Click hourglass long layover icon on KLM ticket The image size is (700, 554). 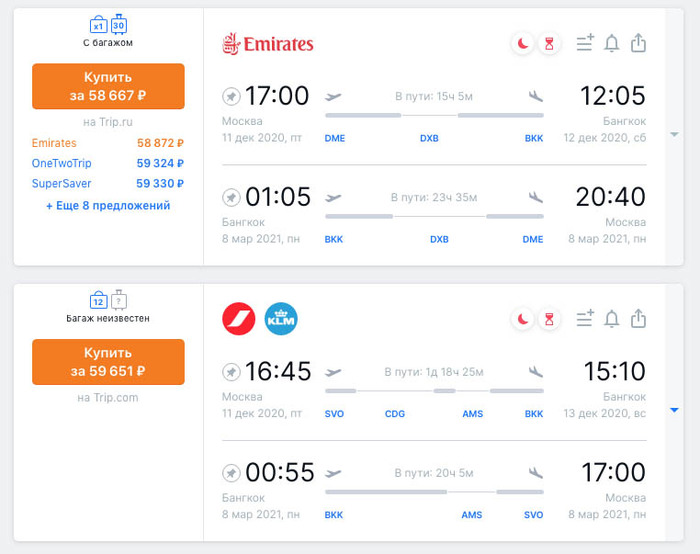pos(548,319)
